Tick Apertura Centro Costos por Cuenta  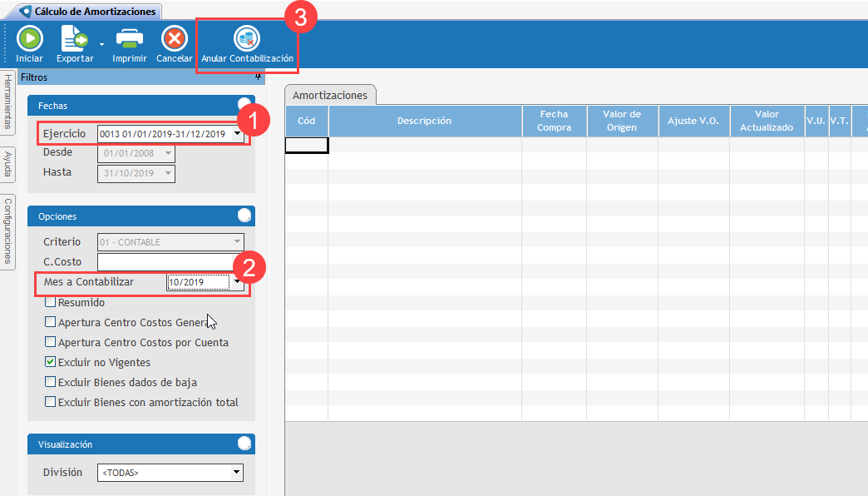(x=50, y=342)
